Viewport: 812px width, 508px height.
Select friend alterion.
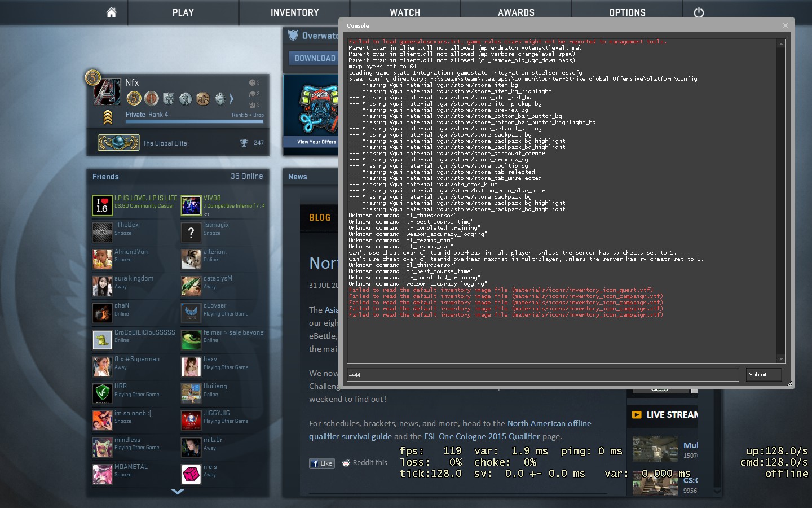click(x=223, y=259)
